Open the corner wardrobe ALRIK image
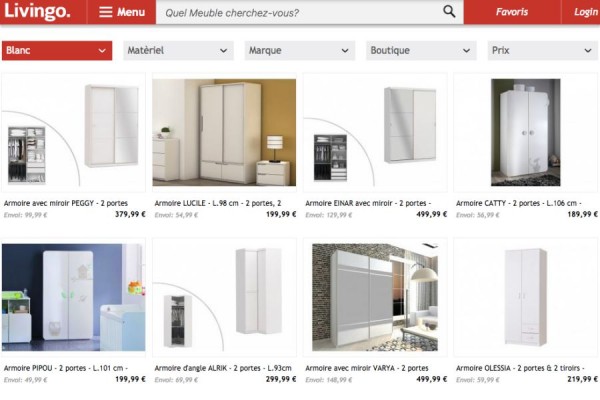600x400 pixels. [224, 297]
